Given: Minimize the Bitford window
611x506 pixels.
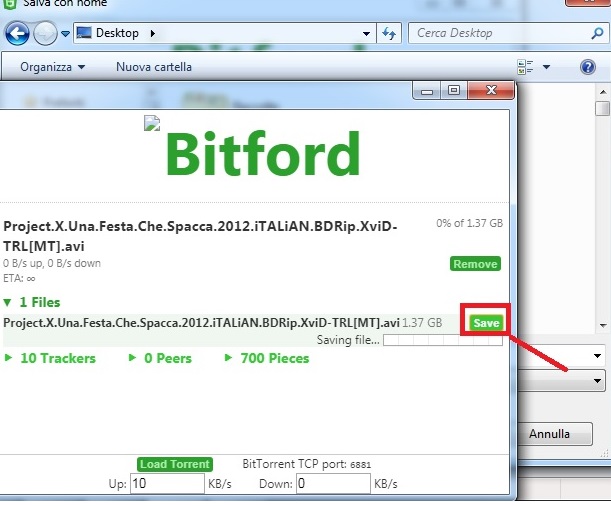Looking at the screenshot, I should (427, 91).
